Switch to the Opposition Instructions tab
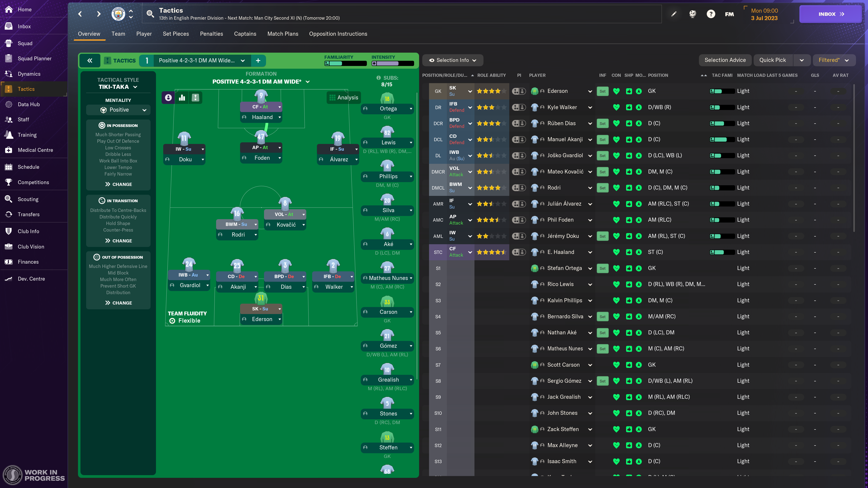 (x=338, y=33)
